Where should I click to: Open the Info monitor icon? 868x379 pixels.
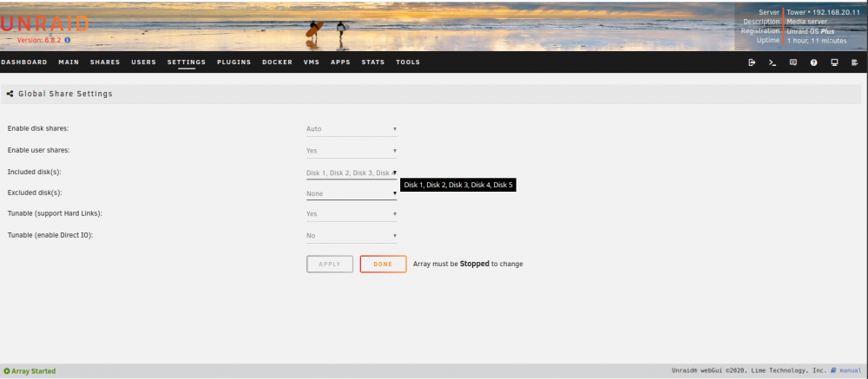834,62
